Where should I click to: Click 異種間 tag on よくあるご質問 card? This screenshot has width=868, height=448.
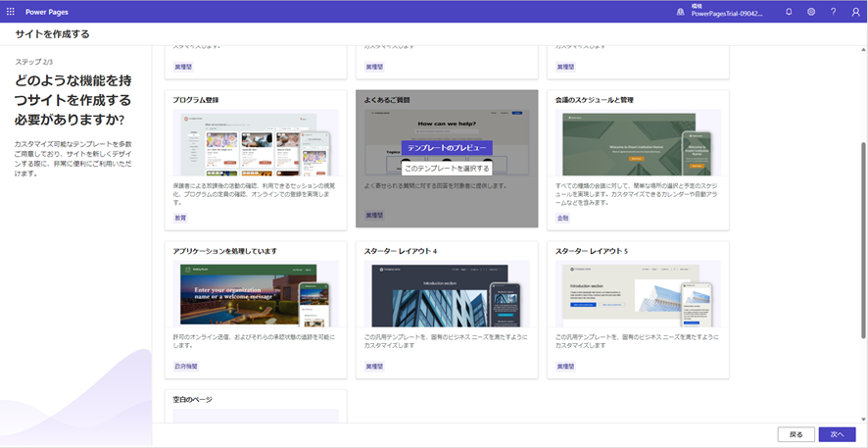tap(374, 215)
